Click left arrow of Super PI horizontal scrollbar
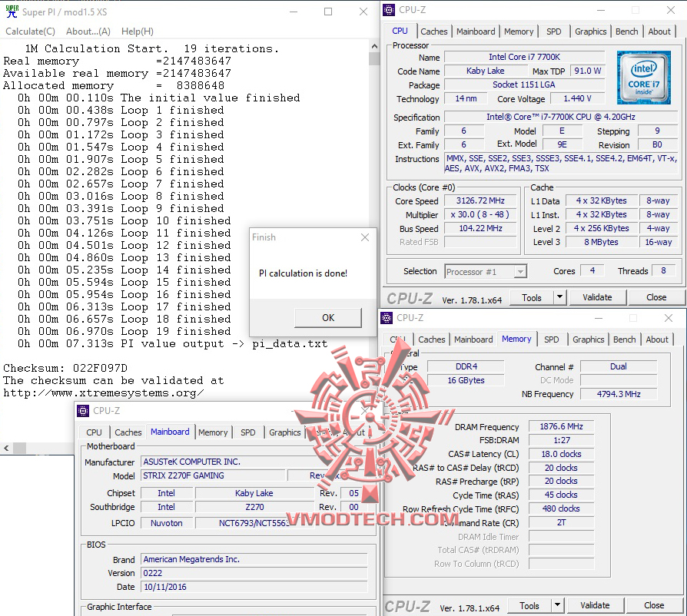 tap(6, 448)
